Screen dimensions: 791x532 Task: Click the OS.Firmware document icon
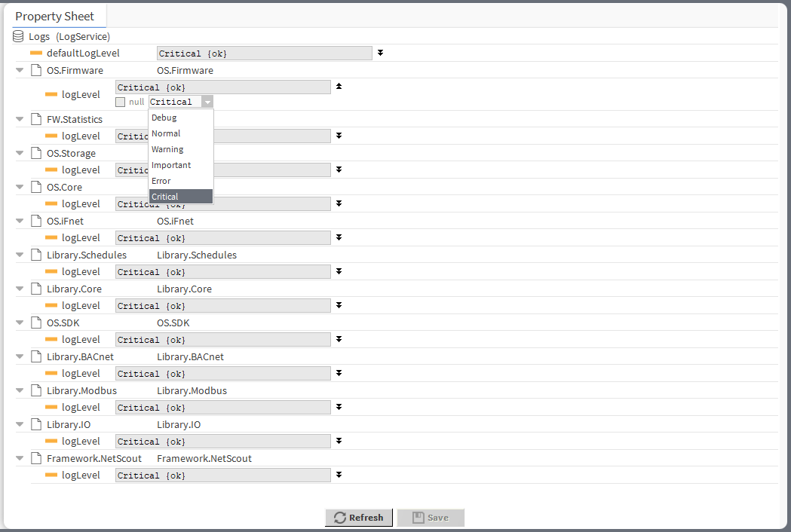pyautogui.click(x=35, y=70)
